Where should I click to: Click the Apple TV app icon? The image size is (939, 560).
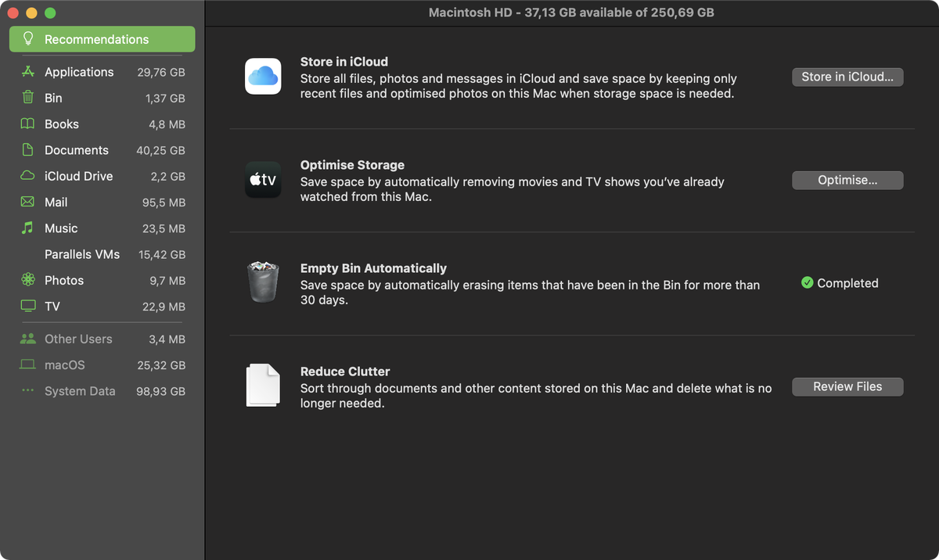[263, 180]
